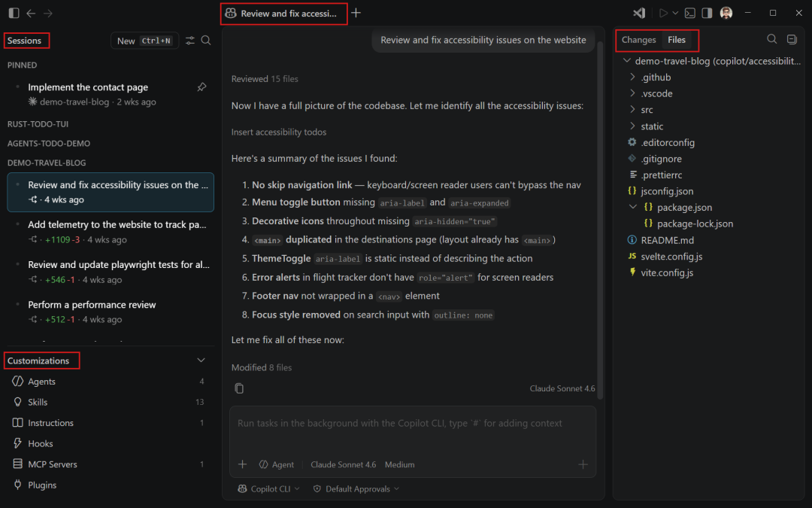Screen dimensions: 812x508
Task: Open Hooks customizations
Action: [x=108, y=444]
